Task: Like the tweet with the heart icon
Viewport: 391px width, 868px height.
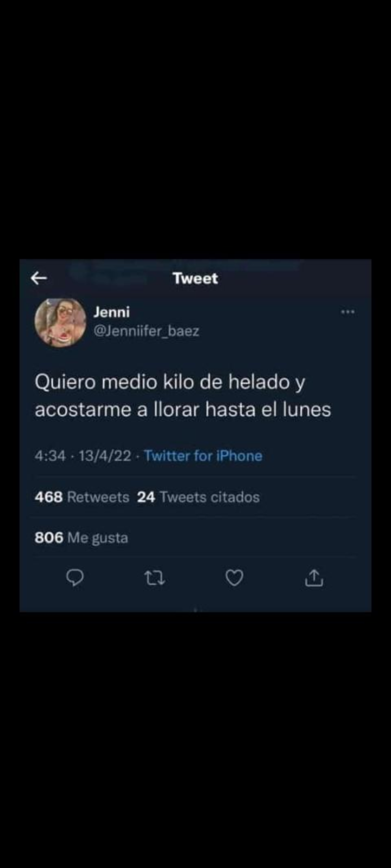Action: [x=234, y=578]
